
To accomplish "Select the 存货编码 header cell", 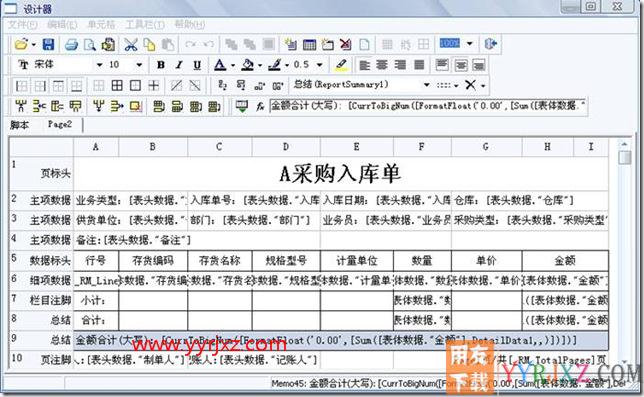I will 153,260.
